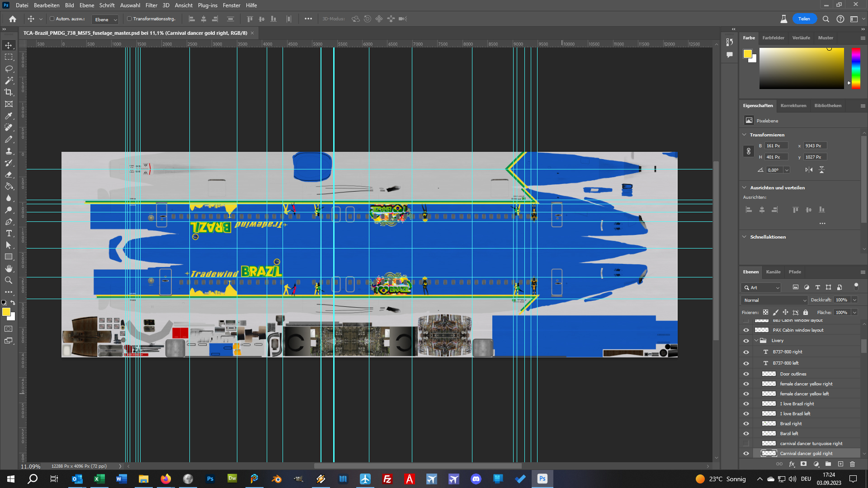Hide the Door outlines layer

746,374
